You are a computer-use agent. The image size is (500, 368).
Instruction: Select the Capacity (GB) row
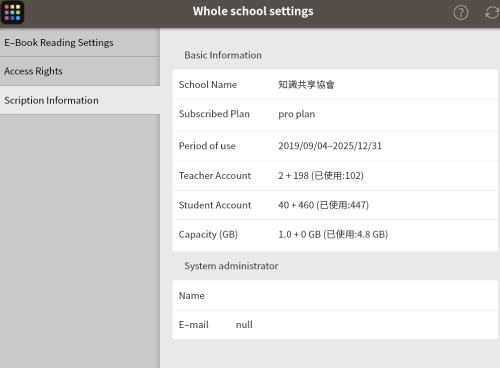tap(335, 235)
